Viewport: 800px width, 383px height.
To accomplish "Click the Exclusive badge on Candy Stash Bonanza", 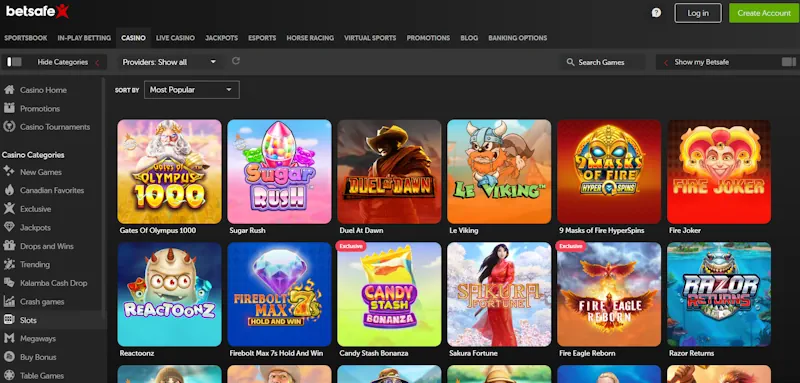I will pyautogui.click(x=351, y=246).
